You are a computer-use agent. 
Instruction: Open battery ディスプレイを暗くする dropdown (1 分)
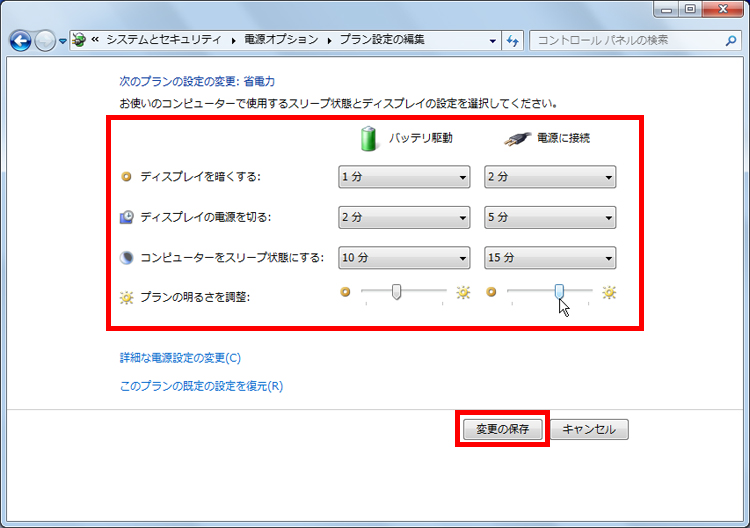[x=404, y=177]
